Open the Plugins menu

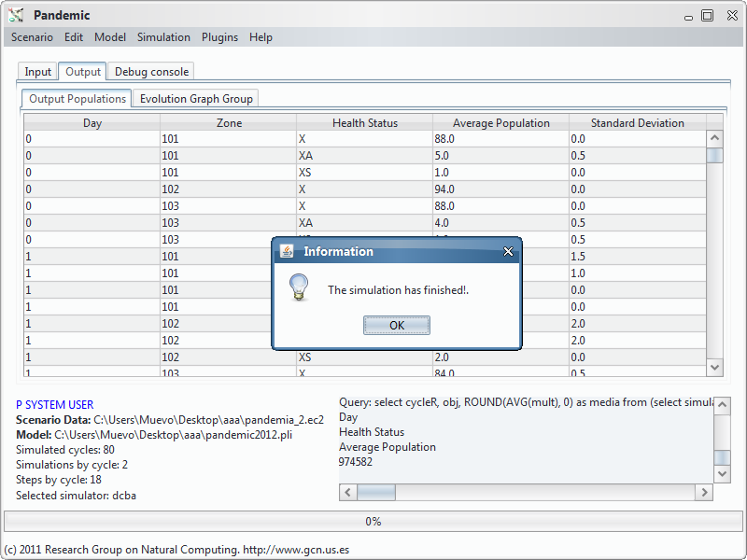pos(219,37)
